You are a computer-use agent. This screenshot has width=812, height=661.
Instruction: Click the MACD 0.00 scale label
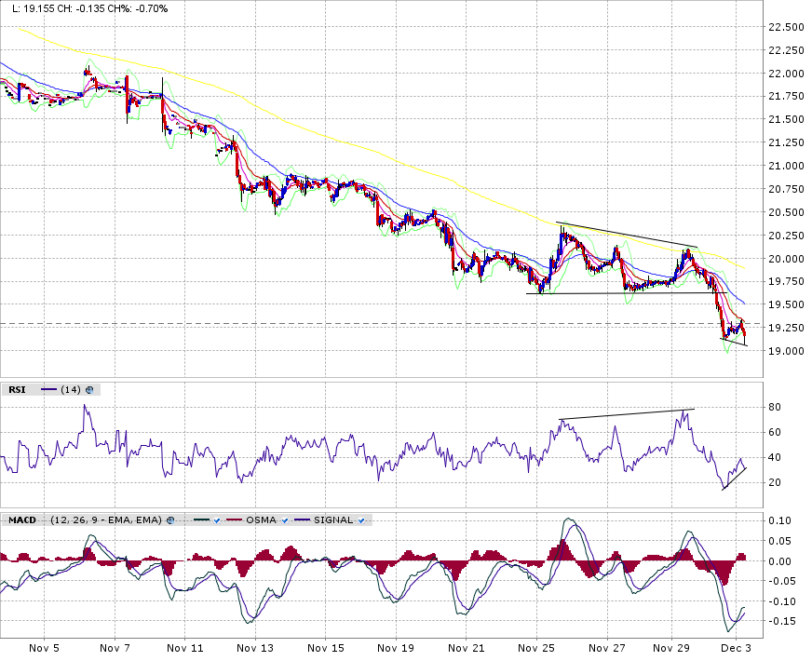778,561
